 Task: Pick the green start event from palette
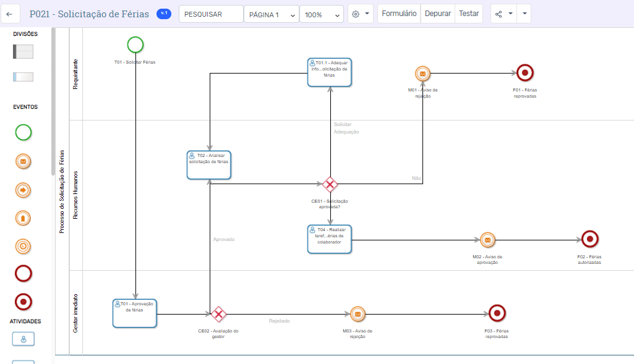[23, 132]
